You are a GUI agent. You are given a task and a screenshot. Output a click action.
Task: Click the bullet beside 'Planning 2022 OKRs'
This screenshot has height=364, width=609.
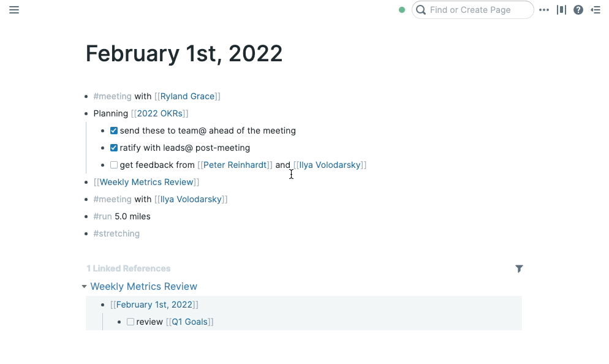86,113
